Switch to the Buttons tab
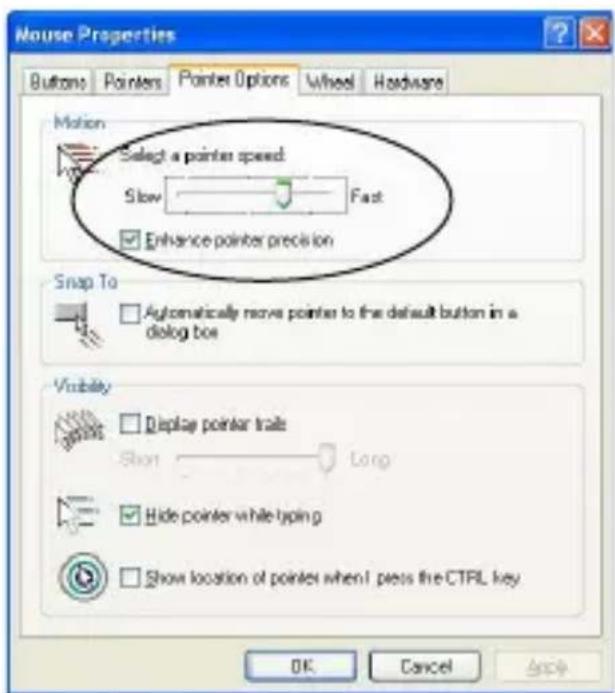This screenshot has height=693, width=615. [58, 82]
